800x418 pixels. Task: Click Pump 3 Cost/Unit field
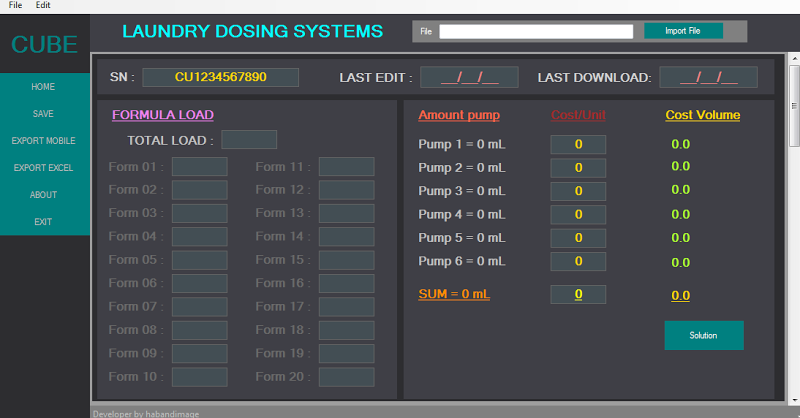coord(578,191)
